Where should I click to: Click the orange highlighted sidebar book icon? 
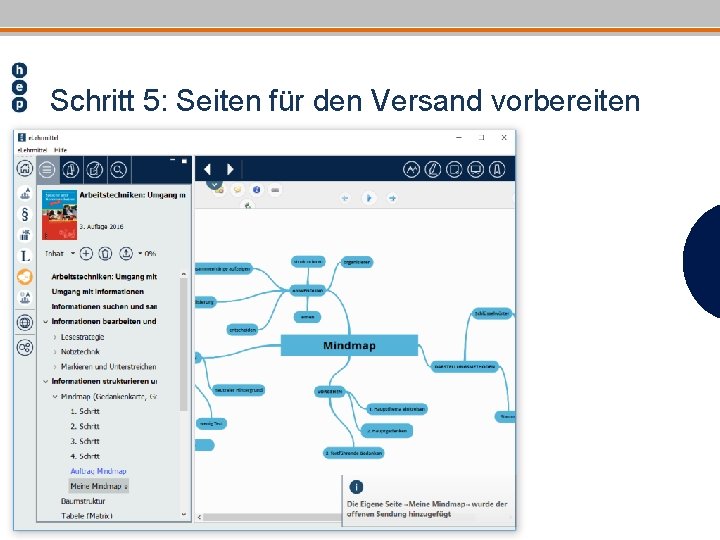click(25, 277)
